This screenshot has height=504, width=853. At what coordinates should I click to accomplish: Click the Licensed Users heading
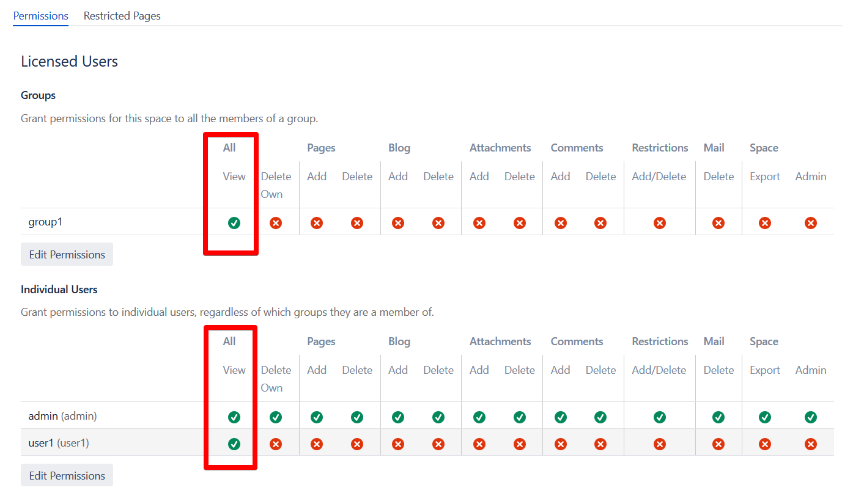69,62
